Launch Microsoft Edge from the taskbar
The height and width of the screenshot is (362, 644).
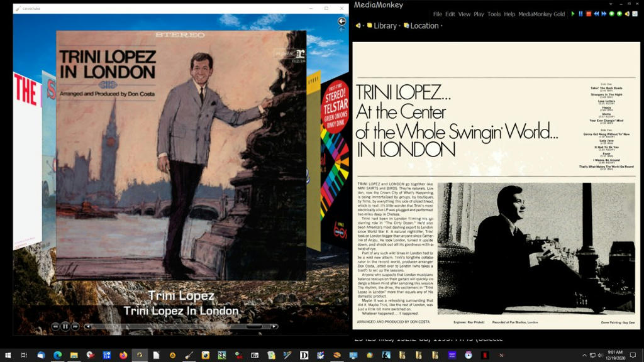pyautogui.click(x=57, y=355)
